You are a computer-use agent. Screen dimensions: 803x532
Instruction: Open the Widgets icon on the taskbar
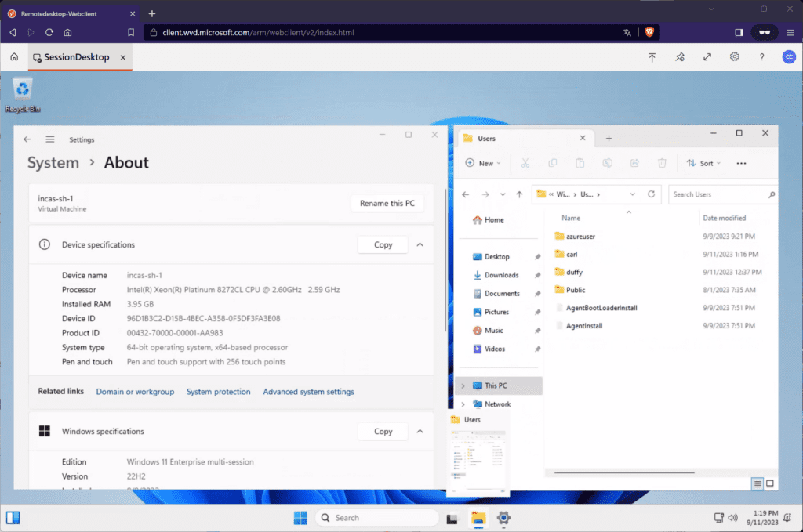tap(13, 518)
